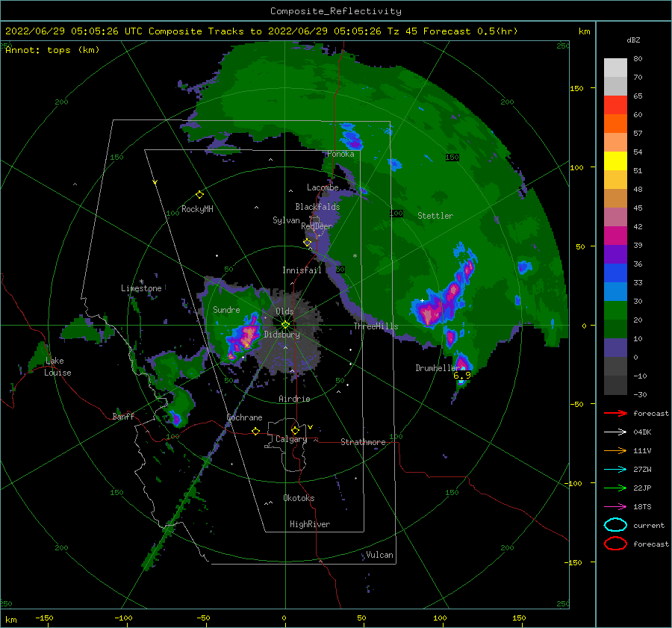Screen dimensions: 672x628
Task: Click the red swatch between 65 and 60 dBZ
Action: pyautogui.click(x=615, y=105)
